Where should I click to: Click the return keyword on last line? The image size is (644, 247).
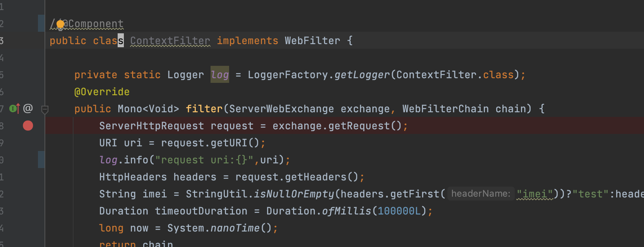pyautogui.click(x=118, y=244)
